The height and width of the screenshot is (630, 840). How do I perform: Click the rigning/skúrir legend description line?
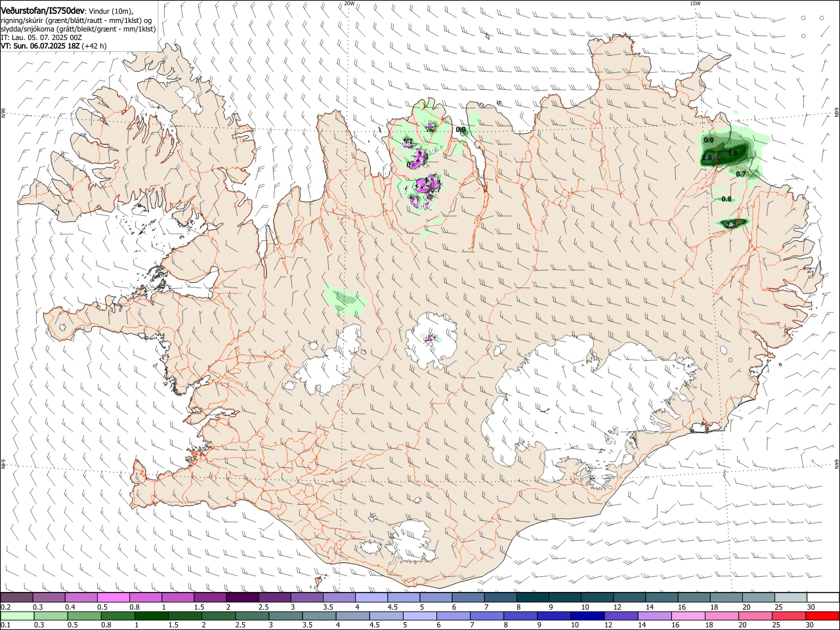tap(77, 20)
